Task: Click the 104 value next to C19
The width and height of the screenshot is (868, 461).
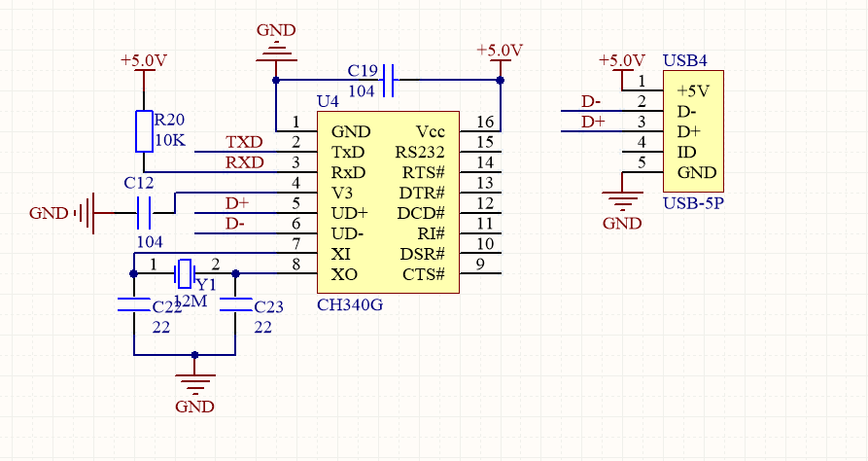Action: 362,91
